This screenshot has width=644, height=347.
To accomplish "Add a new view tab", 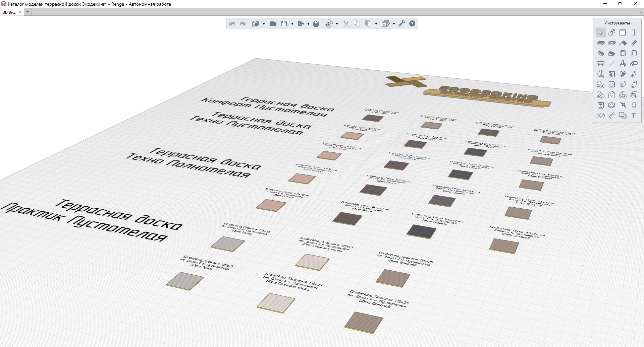I will click(x=28, y=12).
